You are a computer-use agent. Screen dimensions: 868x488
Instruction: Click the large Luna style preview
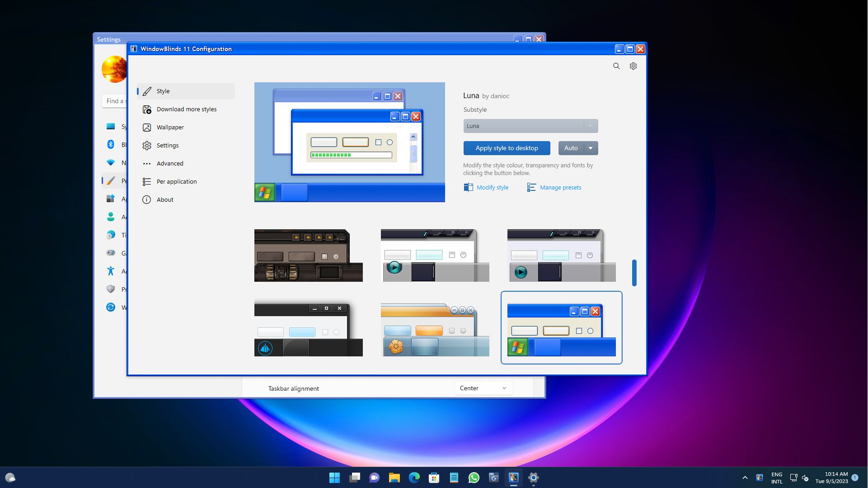pos(349,142)
